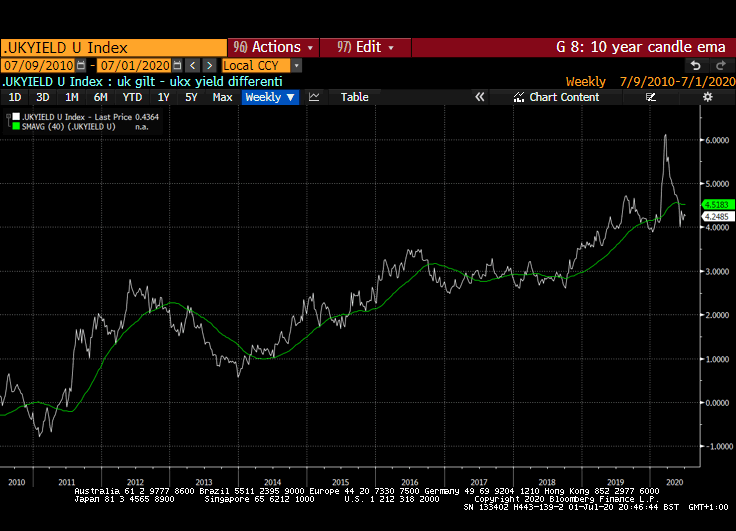Click legend handle icon beside .UKYIELD U Index
This screenshot has height=531, width=736.
tap(8, 116)
